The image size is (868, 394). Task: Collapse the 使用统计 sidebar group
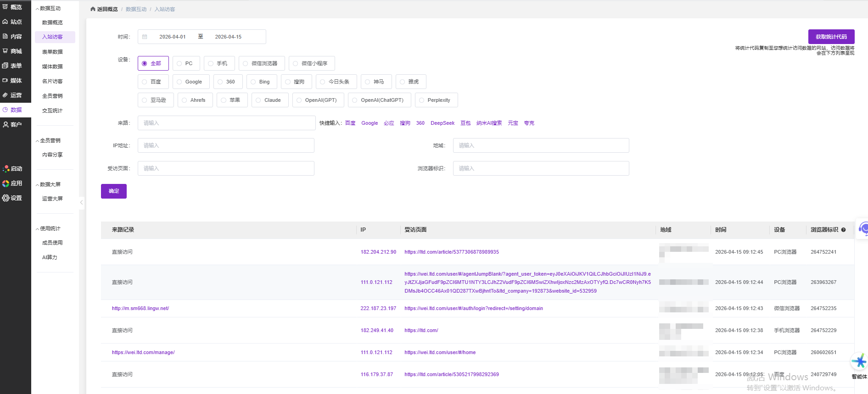point(37,229)
